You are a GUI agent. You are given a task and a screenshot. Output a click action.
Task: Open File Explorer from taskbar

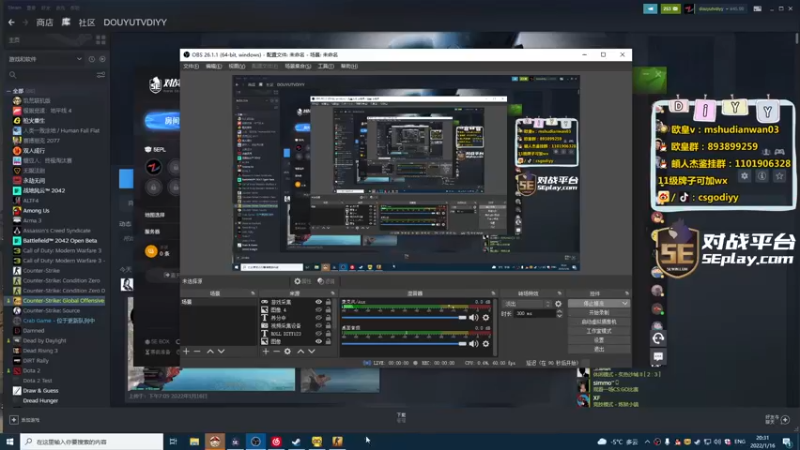[194, 441]
